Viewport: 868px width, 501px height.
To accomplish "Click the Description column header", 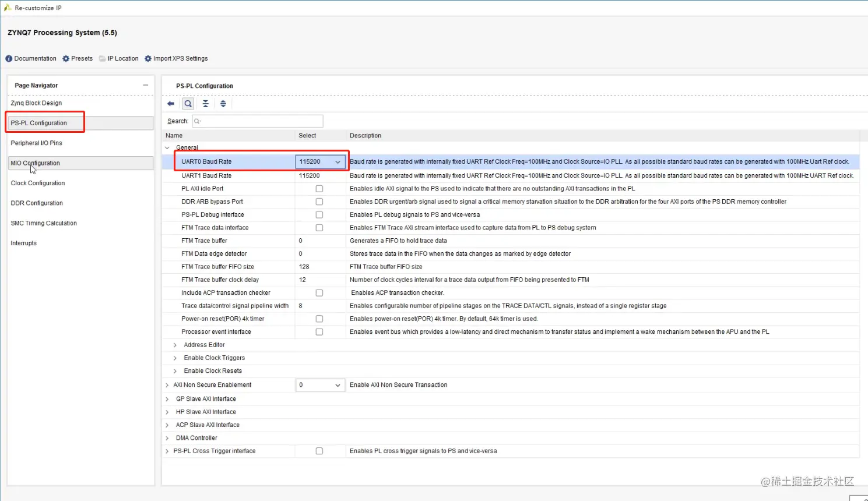I will point(366,135).
